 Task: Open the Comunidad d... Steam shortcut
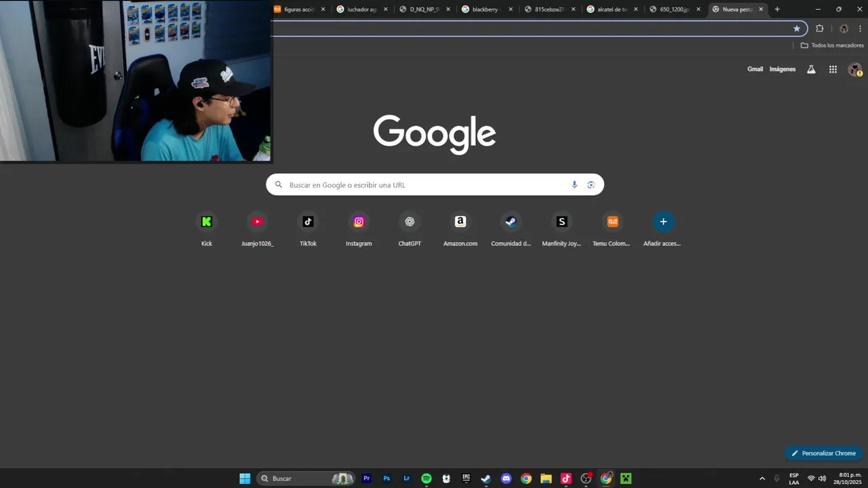(511, 229)
